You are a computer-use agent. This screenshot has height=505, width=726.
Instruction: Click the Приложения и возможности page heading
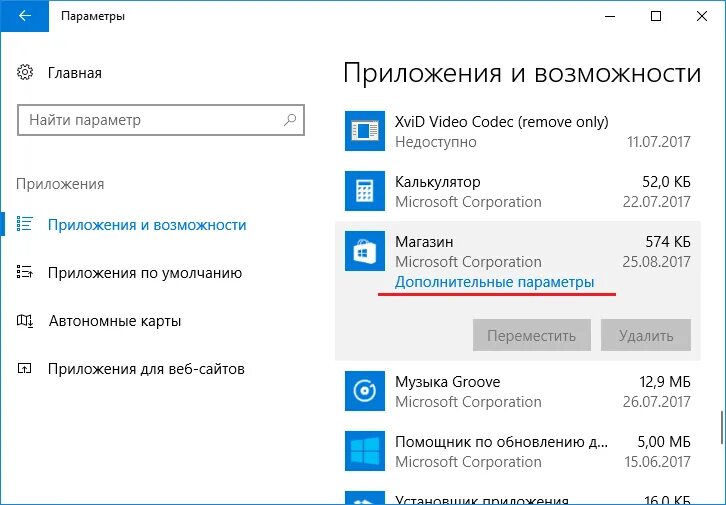coord(522,74)
